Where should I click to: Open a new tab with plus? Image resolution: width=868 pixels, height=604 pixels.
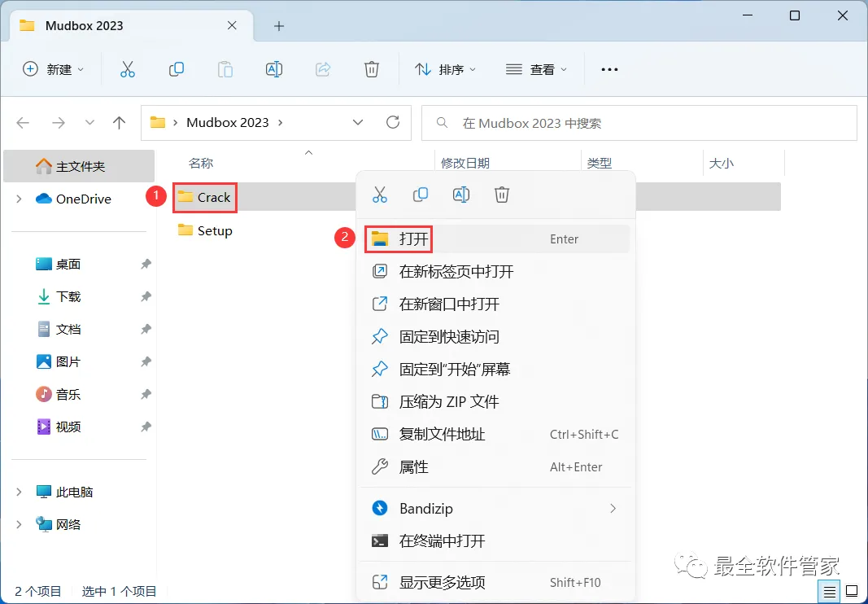(279, 26)
